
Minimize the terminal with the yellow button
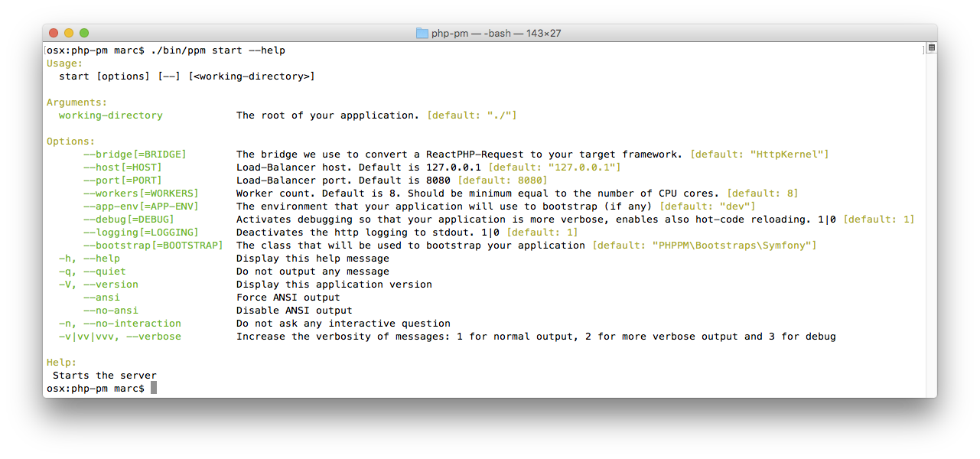tap(69, 33)
